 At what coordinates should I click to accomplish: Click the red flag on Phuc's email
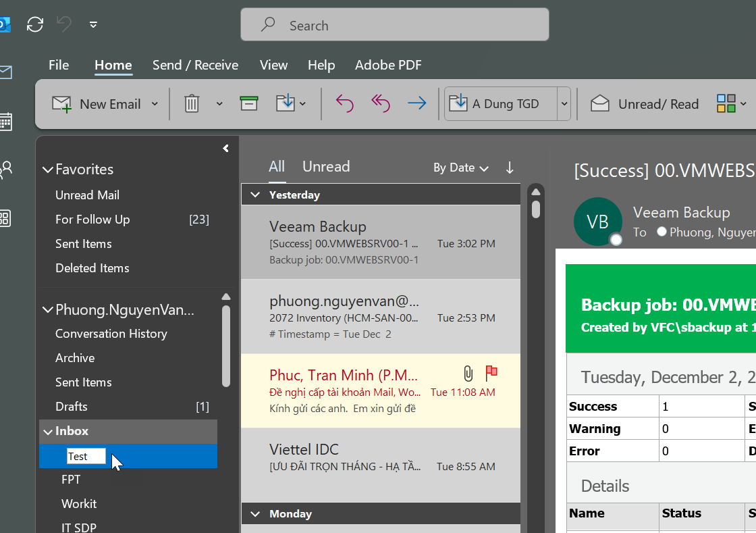click(491, 373)
